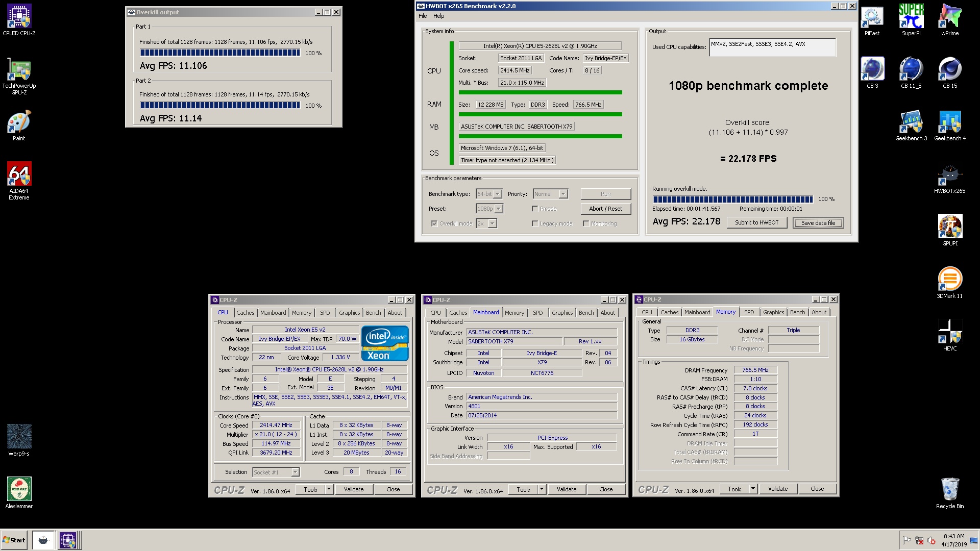The width and height of the screenshot is (980, 551).
Task: Open the GPUPI desktop icon
Action: tap(950, 231)
